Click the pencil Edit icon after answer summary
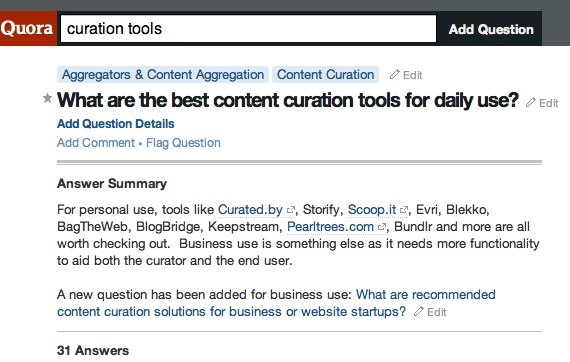 coord(419,311)
